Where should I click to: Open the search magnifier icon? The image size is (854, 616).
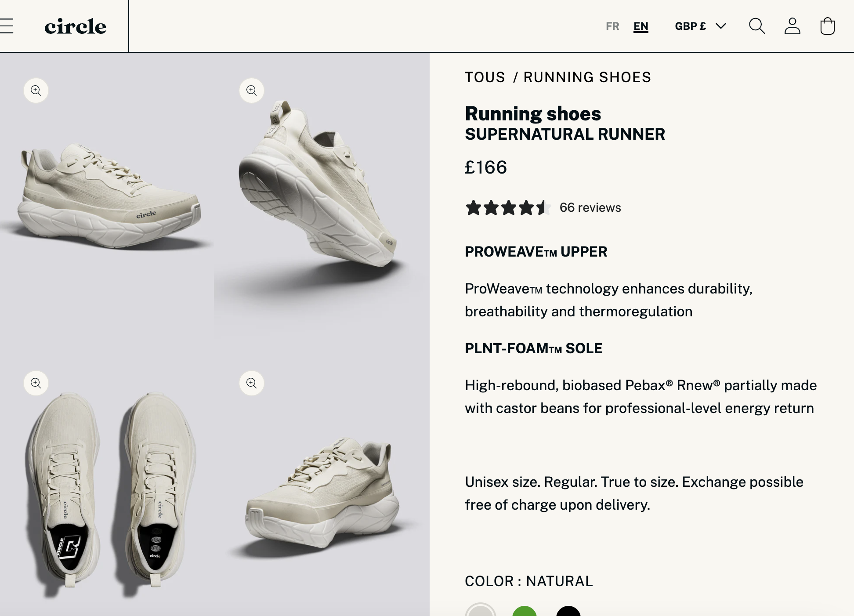(757, 26)
